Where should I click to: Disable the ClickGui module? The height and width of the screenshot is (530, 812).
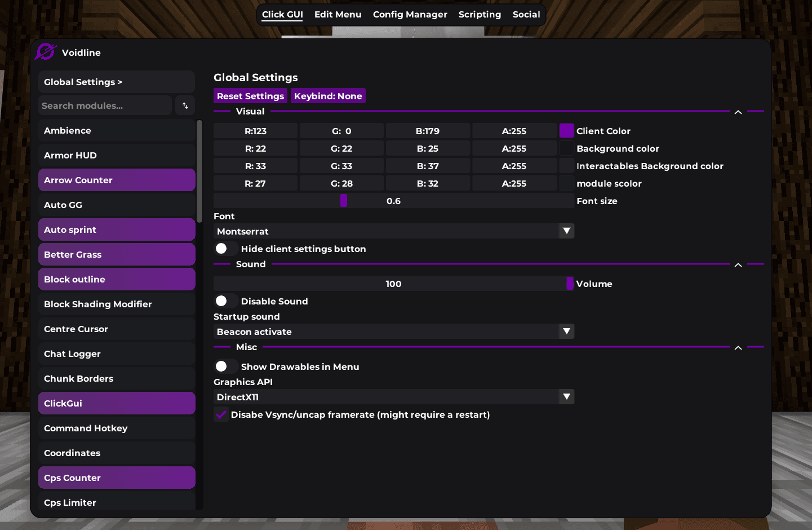pyautogui.click(x=117, y=403)
